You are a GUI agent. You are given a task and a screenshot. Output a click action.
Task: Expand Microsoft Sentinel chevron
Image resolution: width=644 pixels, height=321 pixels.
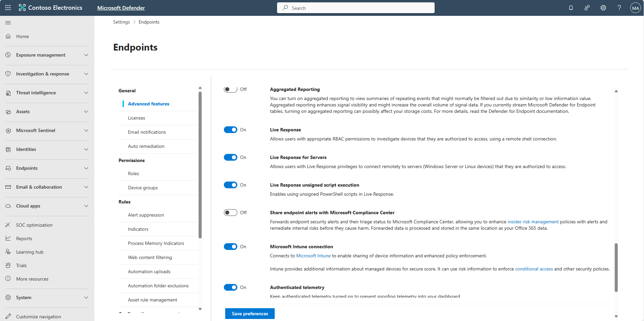(86, 130)
